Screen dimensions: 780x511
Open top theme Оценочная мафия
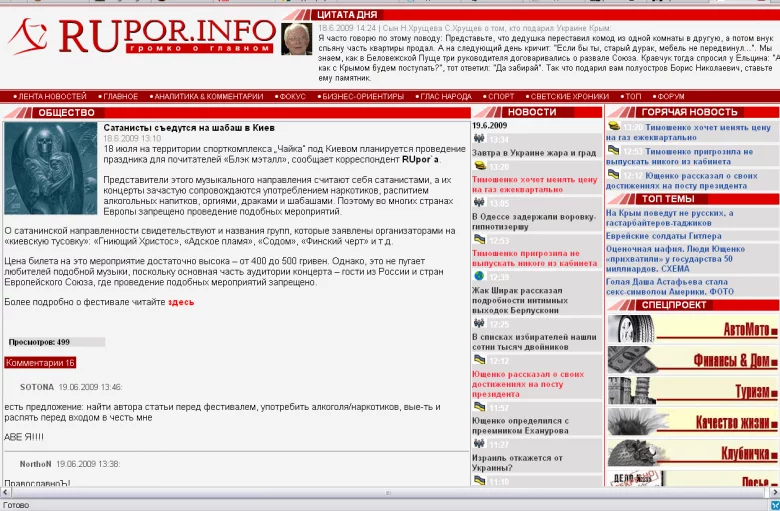[x=676, y=259]
